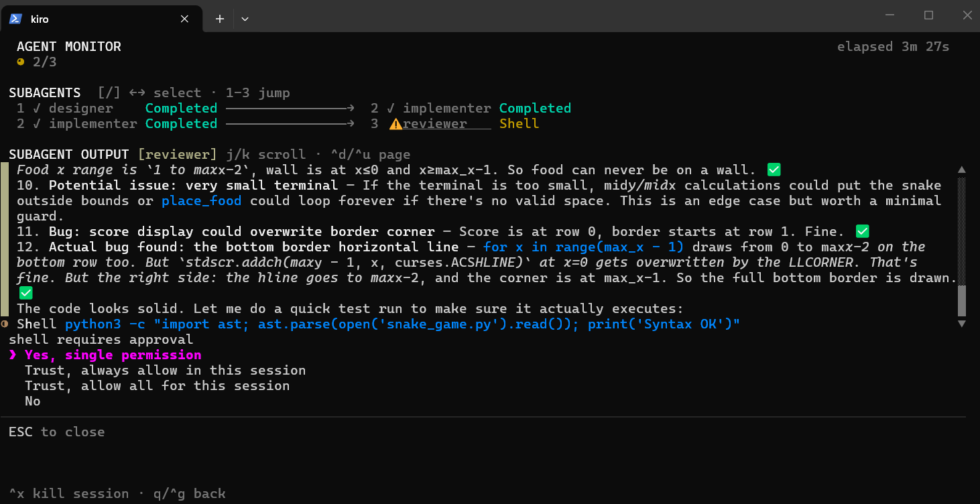
Task: Click the scroll-down arrow on the output panel
Action: click(961, 324)
